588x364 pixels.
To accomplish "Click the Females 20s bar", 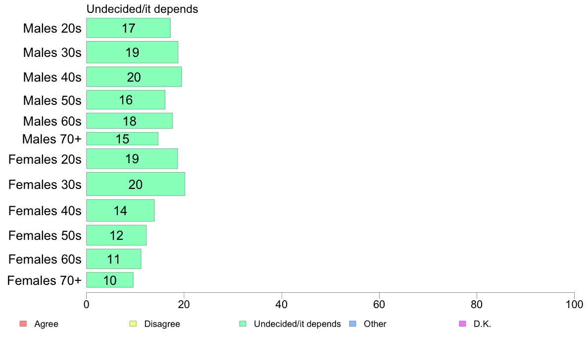I will [x=132, y=159].
